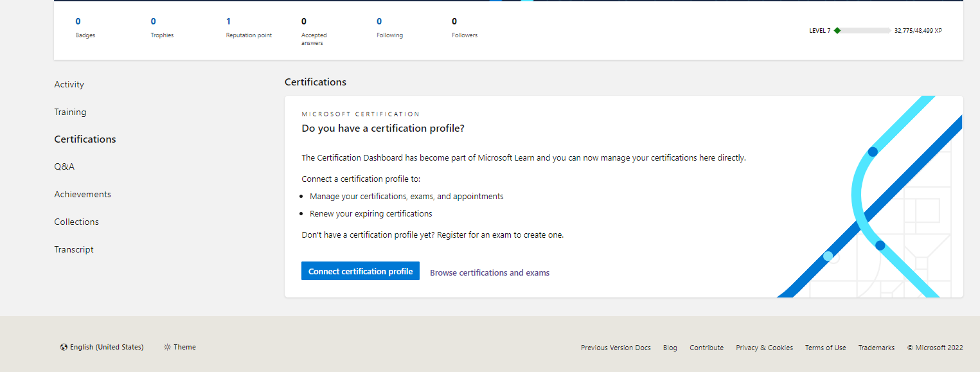Open Privacy & Cookies link
Image resolution: width=980 pixels, height=372 pixels.
point(765,348)
